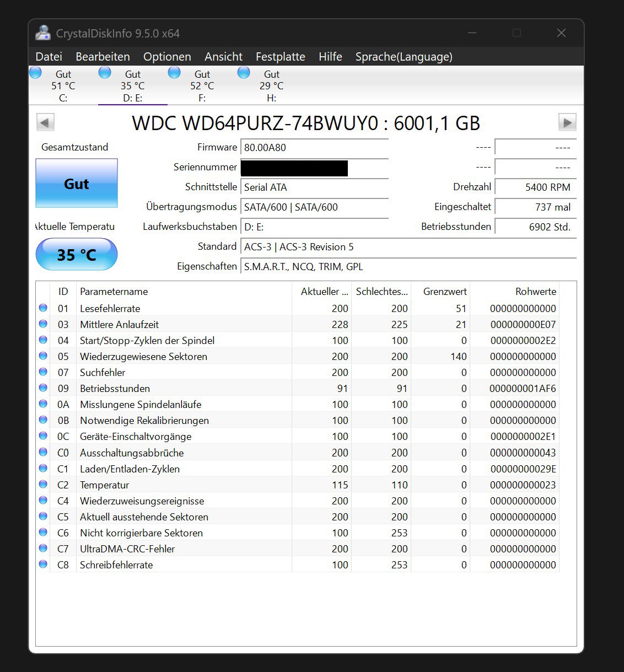Image resolution: width=624 pixels, height=672 pixels.
Task: Click status orb for Ausschaltungsabbrüche row
Action: pyautogui.click(x=43, y=453)
